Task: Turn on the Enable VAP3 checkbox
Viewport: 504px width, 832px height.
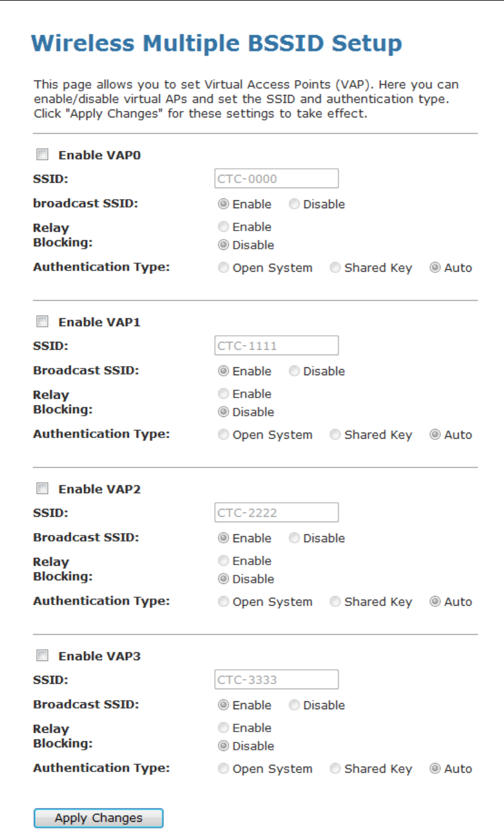Action: click(42, 655)
